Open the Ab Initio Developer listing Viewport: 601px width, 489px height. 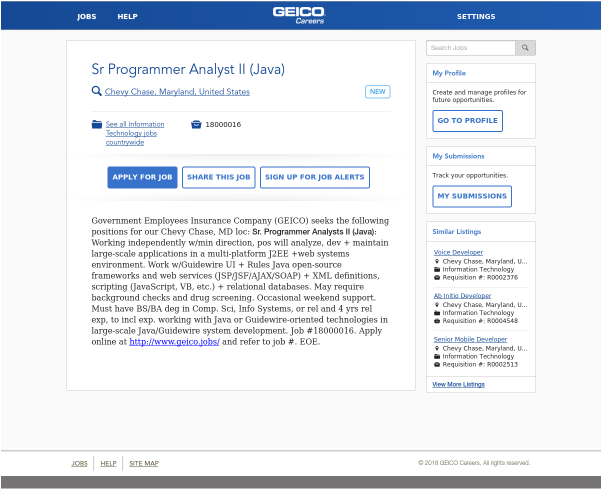[462, 296]
